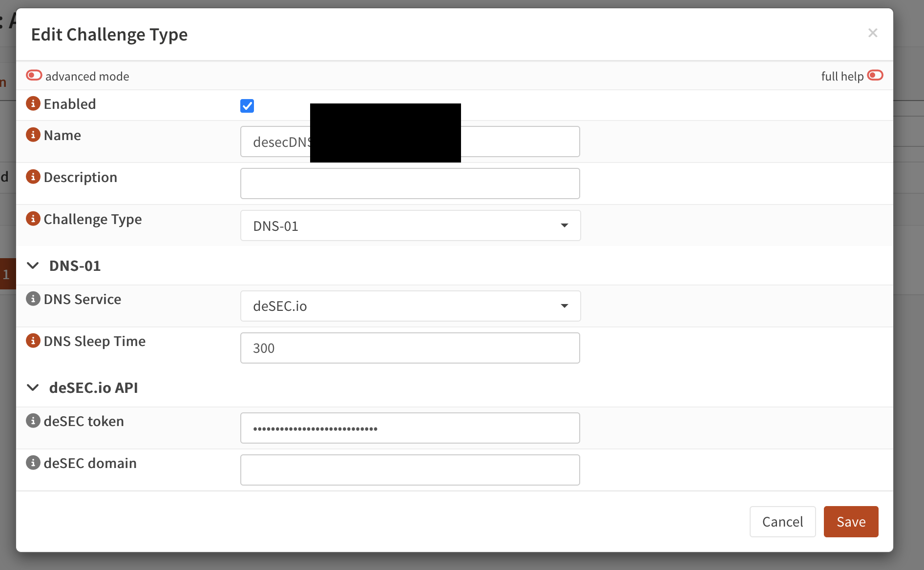Uncheck the Enabled checkbox
This screenshot has height=570, width=924.
(x=247, y=106)
